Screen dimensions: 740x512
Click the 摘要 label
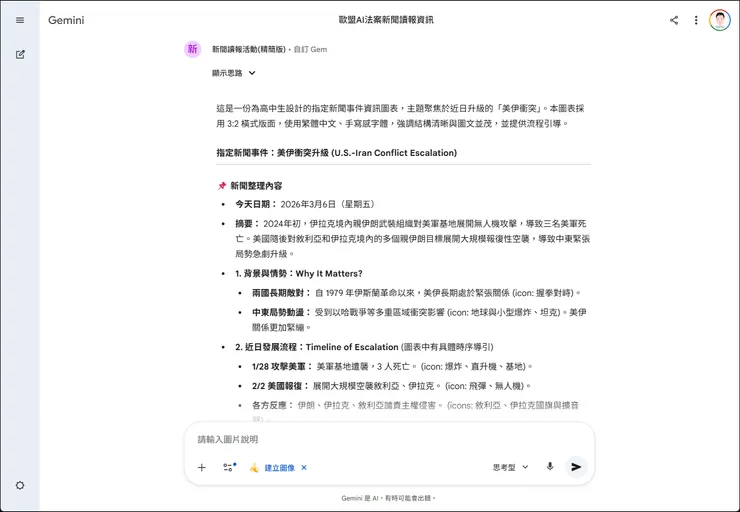tap(247, 223)
